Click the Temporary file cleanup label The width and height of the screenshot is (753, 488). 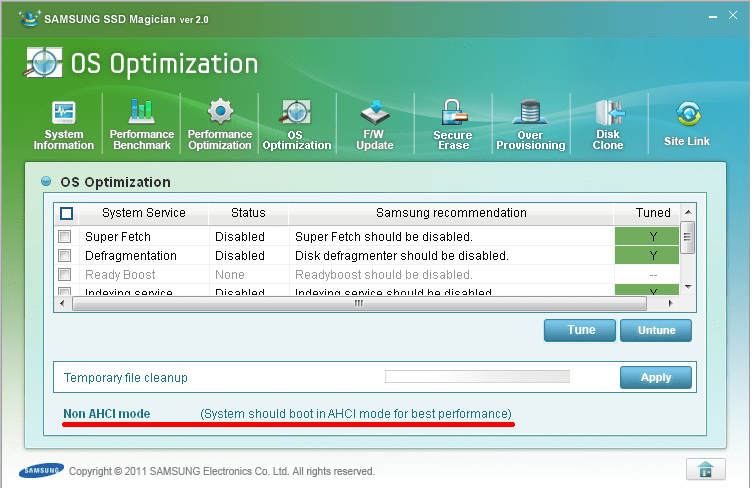[125, 378]
